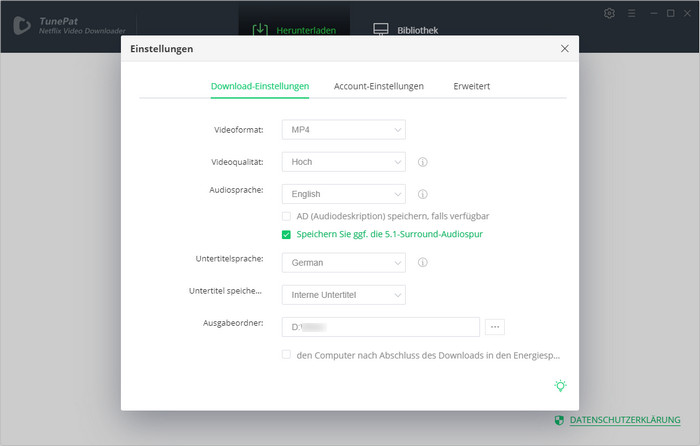Screen dimensions: 700x446
Task: Open the Videoformat MP4 dropdown
Action: 343,129
